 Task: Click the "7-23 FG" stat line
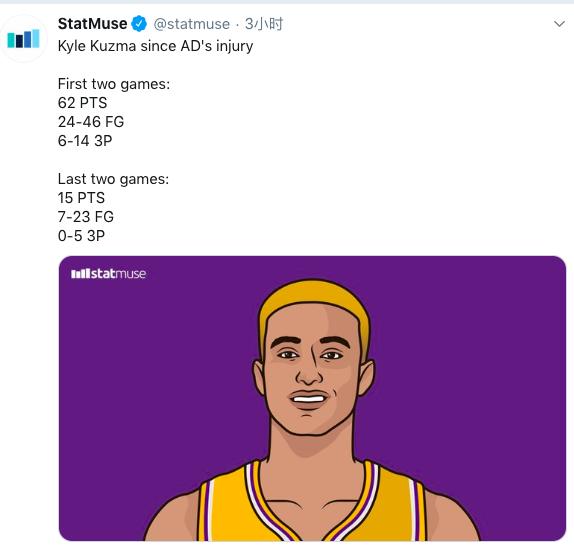click(x=86, y=217)
